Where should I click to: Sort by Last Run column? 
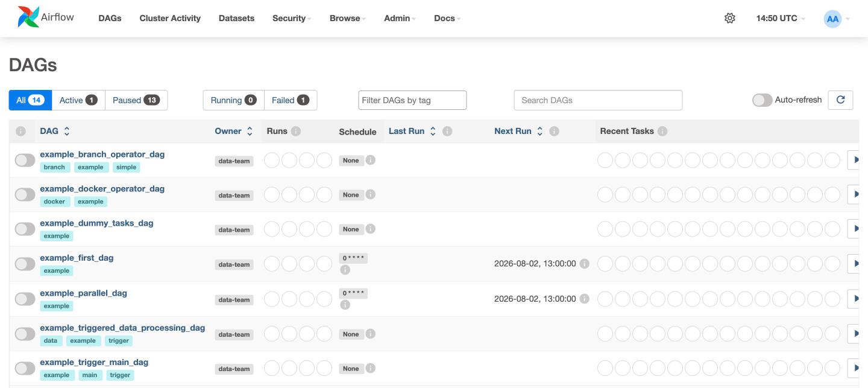tap(413, 131)
